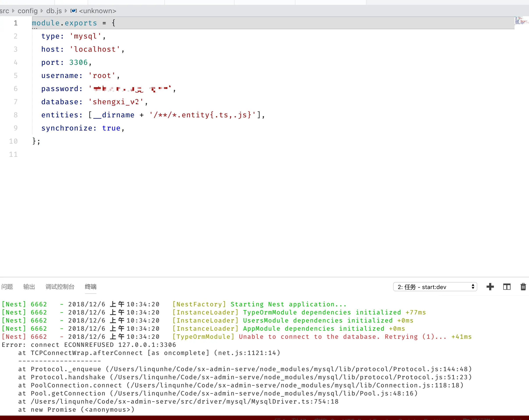
Task: Expand breadcrumb chevron after src
Action: point(13,11)
